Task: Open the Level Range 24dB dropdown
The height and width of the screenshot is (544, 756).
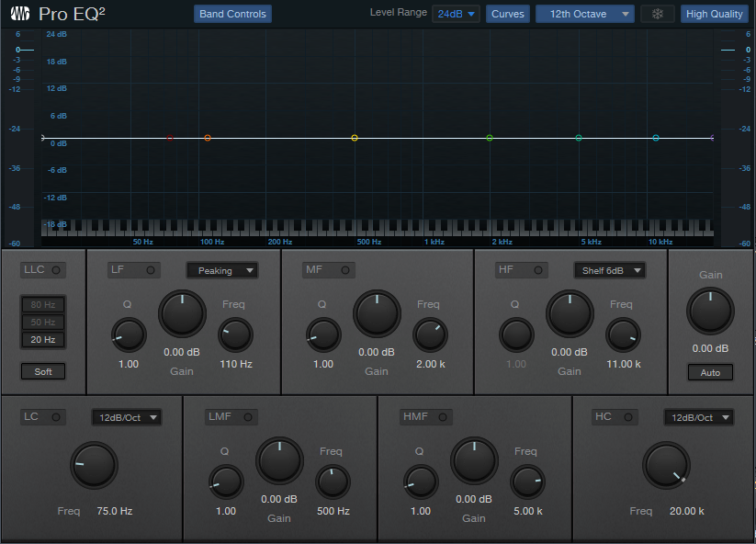Action: pyautogui.click(x=456, y=14)
